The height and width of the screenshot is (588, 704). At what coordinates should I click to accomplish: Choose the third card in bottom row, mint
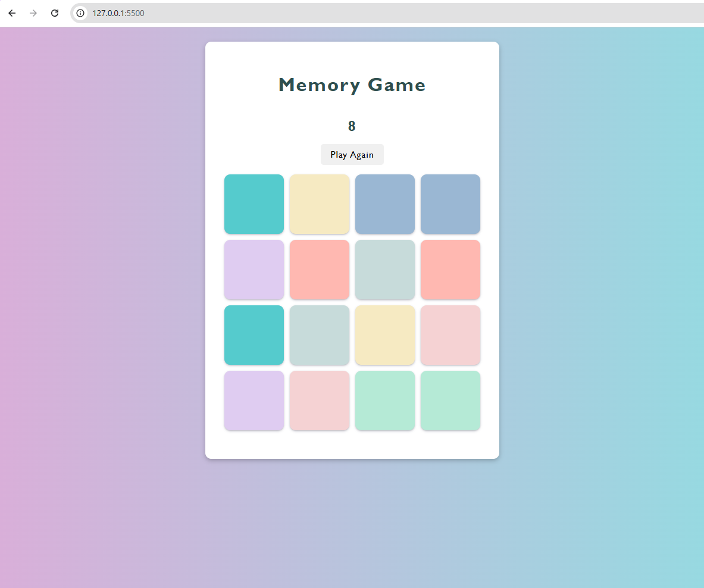[x=385, y=401]
